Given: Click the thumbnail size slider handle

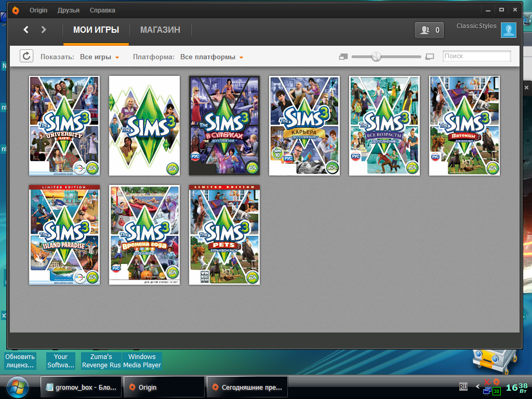Looking at the screenshot, I should pyautogui.click(x=376, y=57).
